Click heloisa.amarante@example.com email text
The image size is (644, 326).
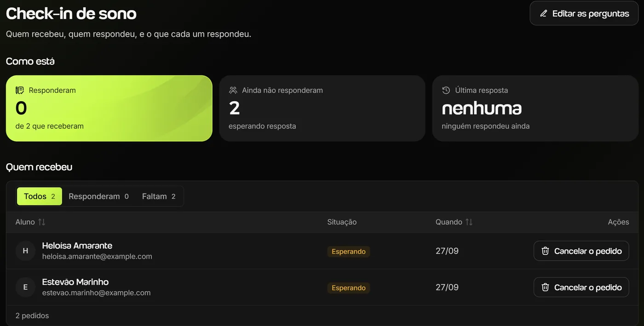click(x=97, y=257)
